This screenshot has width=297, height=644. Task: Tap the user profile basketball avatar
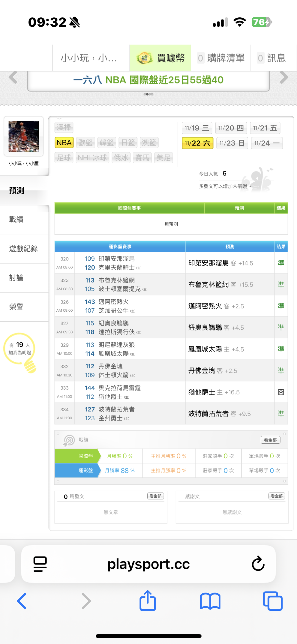click(x=24, y=136)
